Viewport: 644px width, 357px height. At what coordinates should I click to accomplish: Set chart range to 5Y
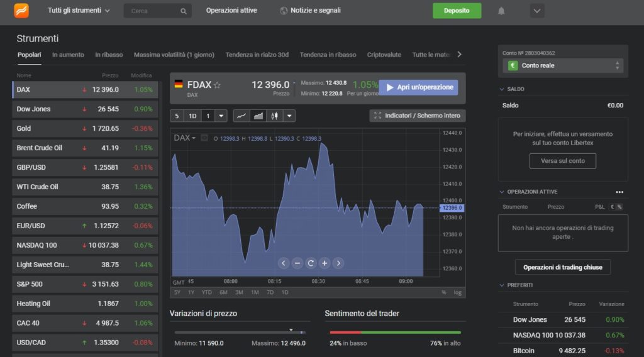[x=177, y=292]
